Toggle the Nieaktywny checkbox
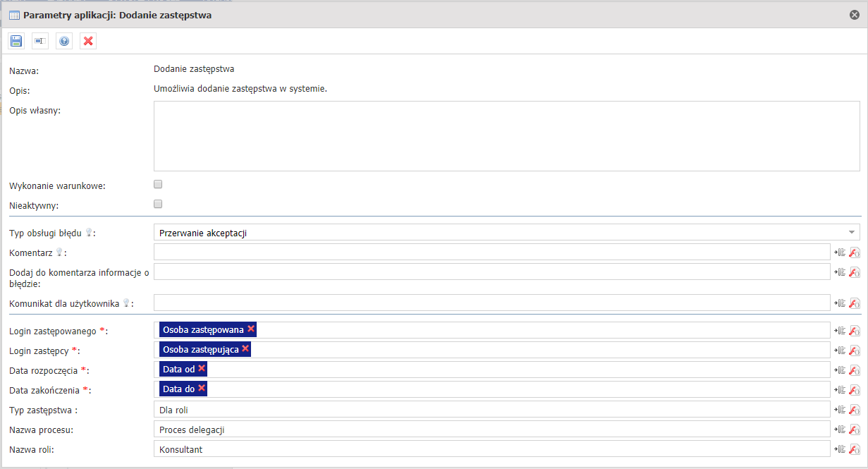The height and width of the screenshot is (469, 868). click(158, 205)
